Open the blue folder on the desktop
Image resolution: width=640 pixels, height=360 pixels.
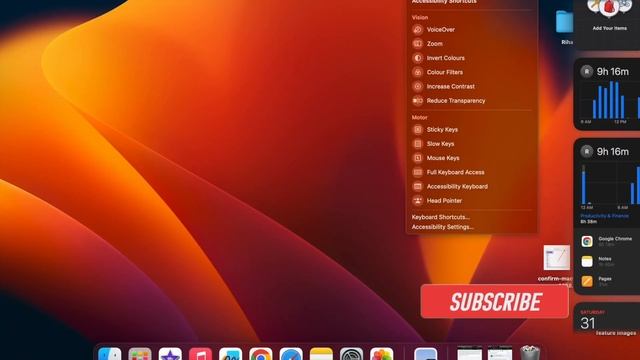(x=564, y=22)
